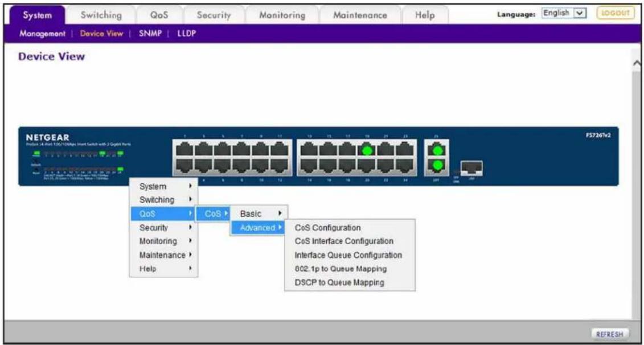
Task: Switch to the QoS top tab
Action: [160, 15]
